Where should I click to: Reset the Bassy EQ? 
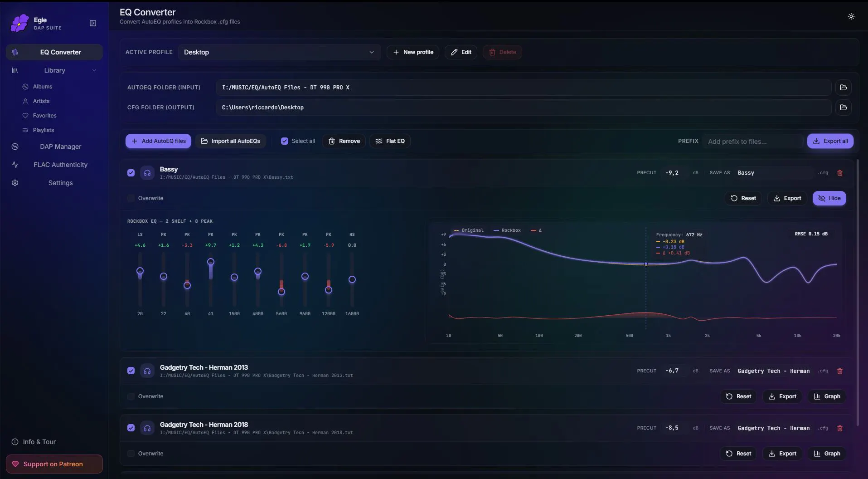click(x=743, y=198)
